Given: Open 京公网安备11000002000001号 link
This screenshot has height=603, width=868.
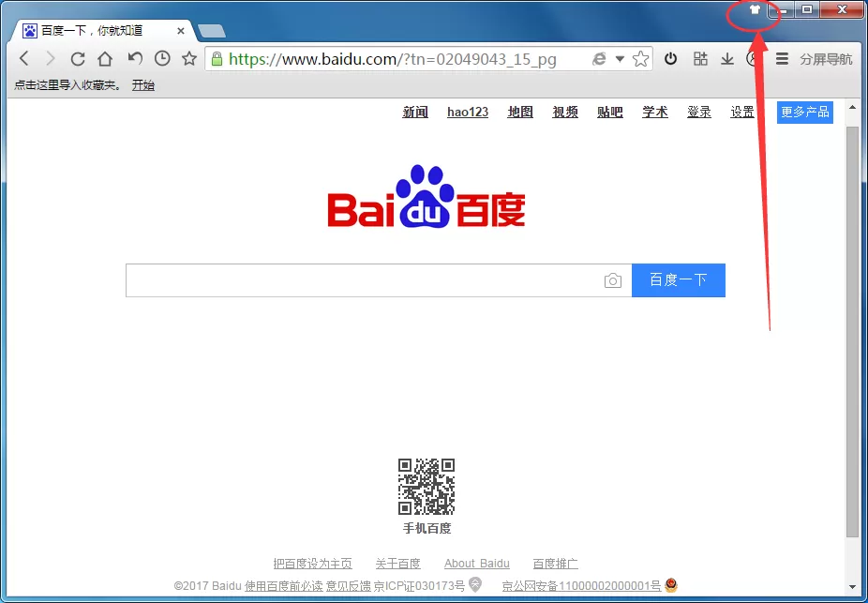Looking at the screenshot, I should point(581,586).
